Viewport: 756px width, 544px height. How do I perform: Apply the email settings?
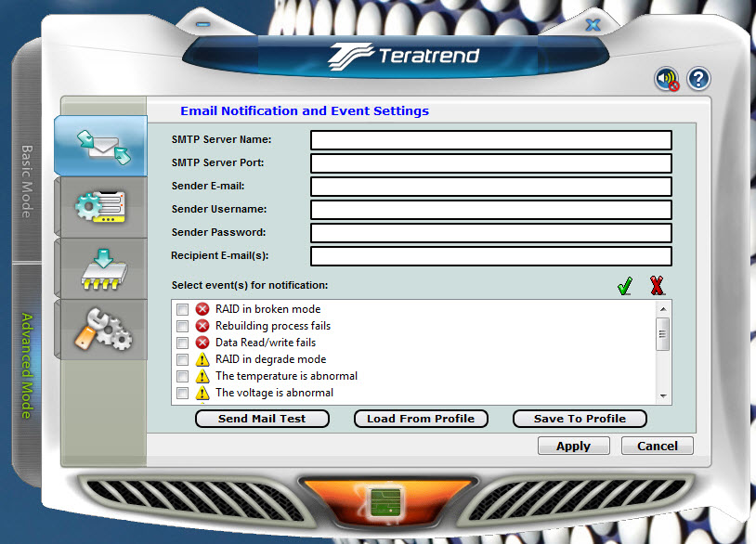[574, 446]
